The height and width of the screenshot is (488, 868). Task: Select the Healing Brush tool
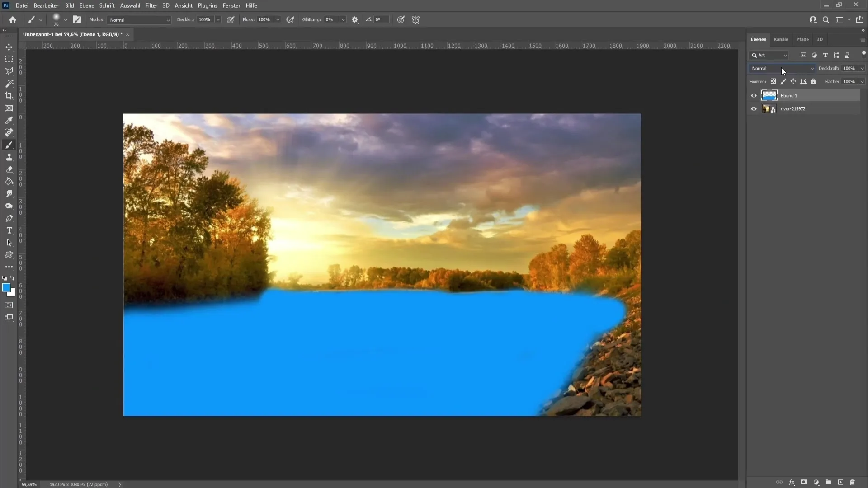(9, 132)
